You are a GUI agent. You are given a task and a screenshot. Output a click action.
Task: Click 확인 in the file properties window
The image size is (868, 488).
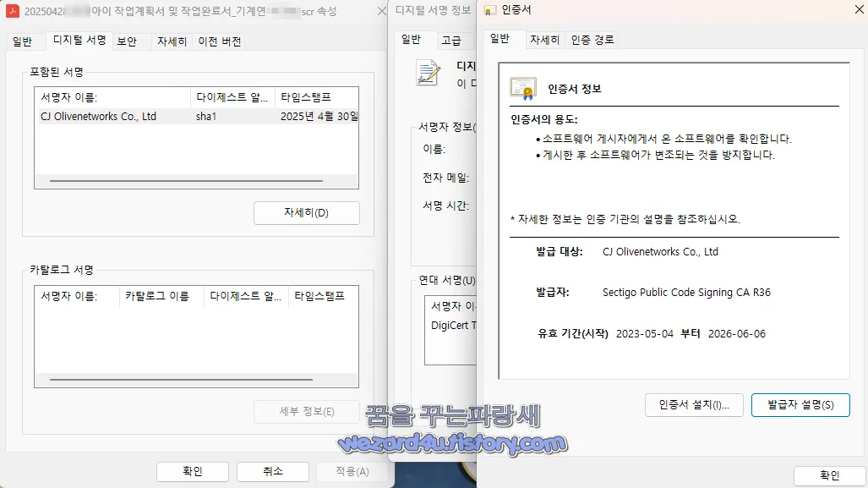tap(193, 471)
